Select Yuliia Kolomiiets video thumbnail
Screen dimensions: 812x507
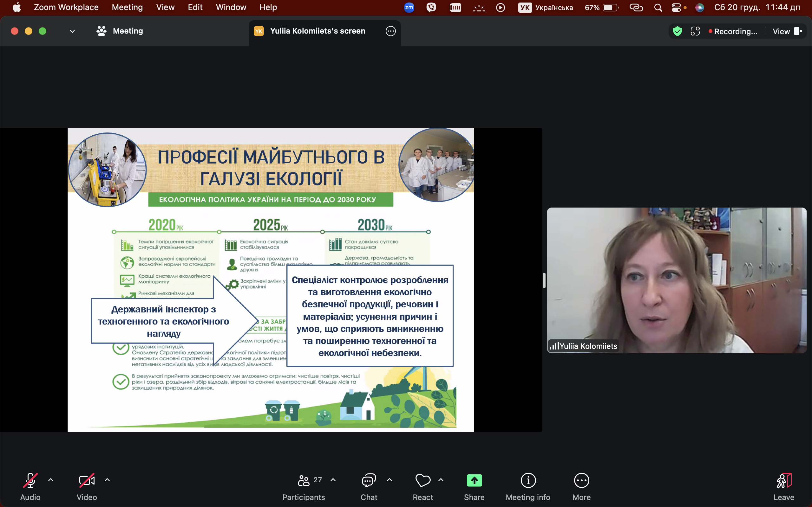click(676, 280)
